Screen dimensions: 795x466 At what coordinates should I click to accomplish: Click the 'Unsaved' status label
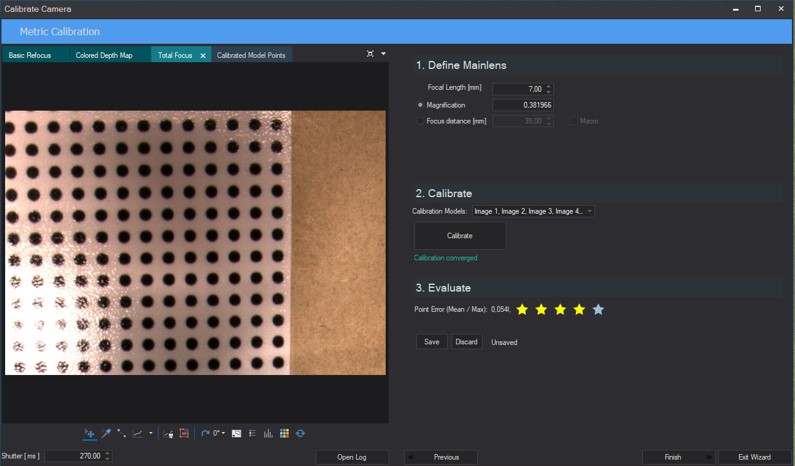click(x=504, y=342)
